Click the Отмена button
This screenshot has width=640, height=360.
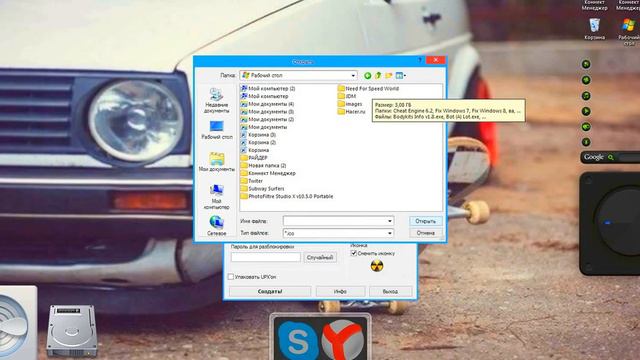coord(425,233)
